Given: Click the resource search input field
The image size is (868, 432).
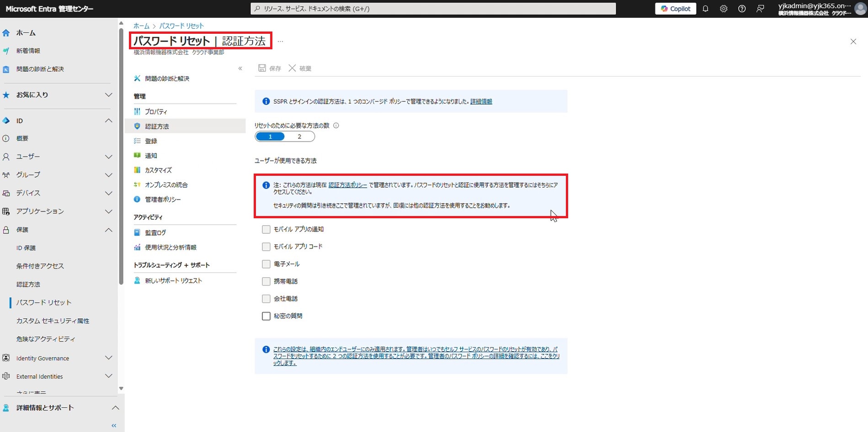Looking at the screenshot, I should tap(433, 9).
